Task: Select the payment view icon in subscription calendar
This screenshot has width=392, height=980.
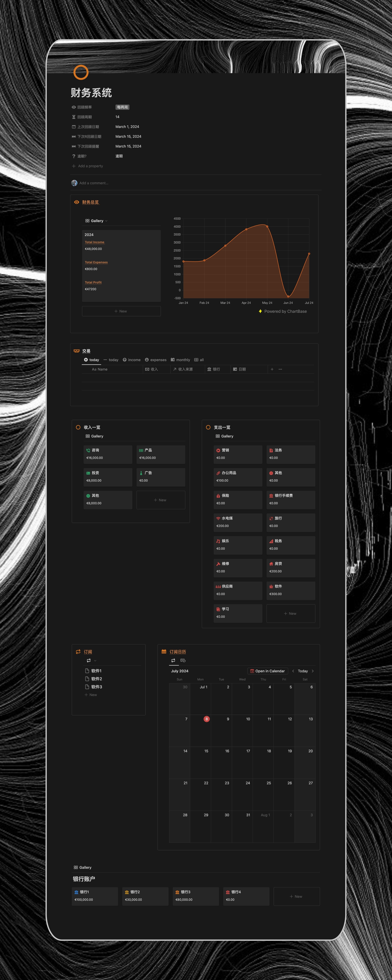Action: [x=183, y=660]
